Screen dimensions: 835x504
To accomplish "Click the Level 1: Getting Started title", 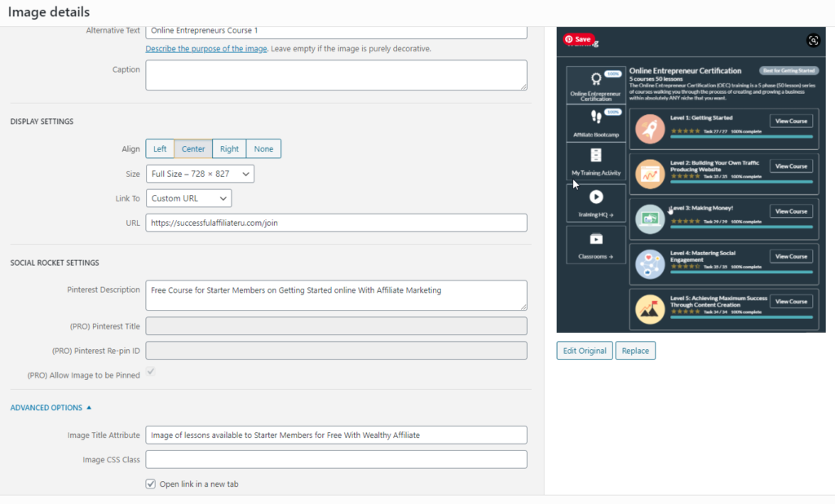I will 701,117.
